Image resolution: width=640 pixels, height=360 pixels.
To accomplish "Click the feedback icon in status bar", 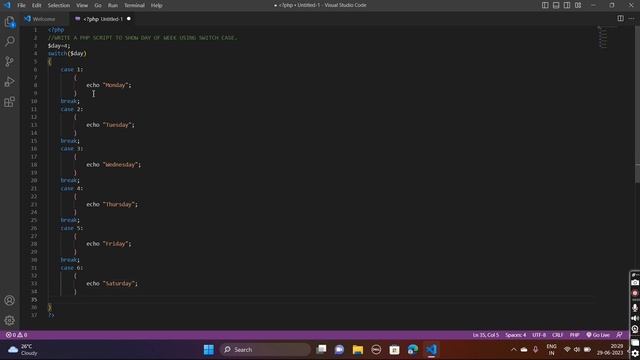I will point(619,335).
